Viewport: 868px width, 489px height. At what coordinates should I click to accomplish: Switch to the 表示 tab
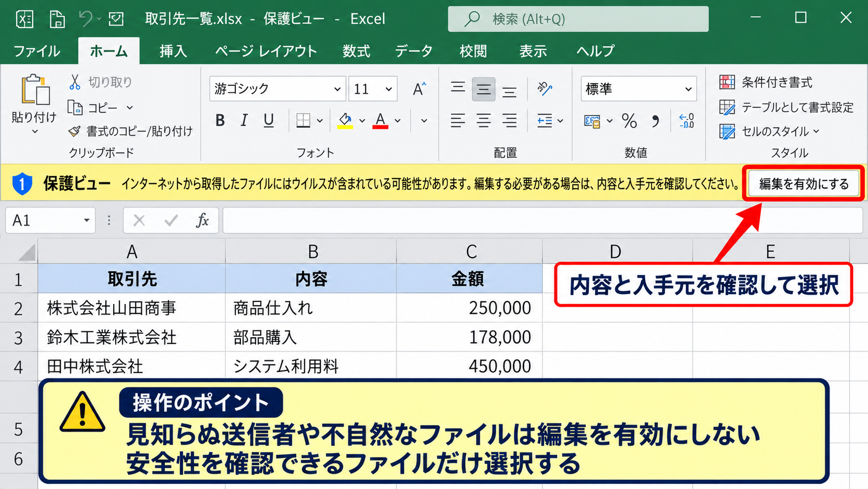tap(533, 51)
